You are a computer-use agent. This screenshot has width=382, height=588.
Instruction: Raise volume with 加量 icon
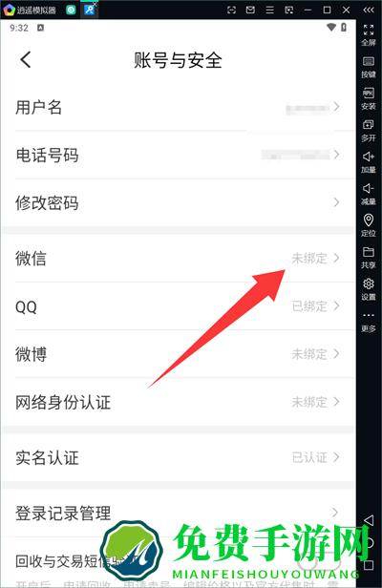tap(368, 157)
